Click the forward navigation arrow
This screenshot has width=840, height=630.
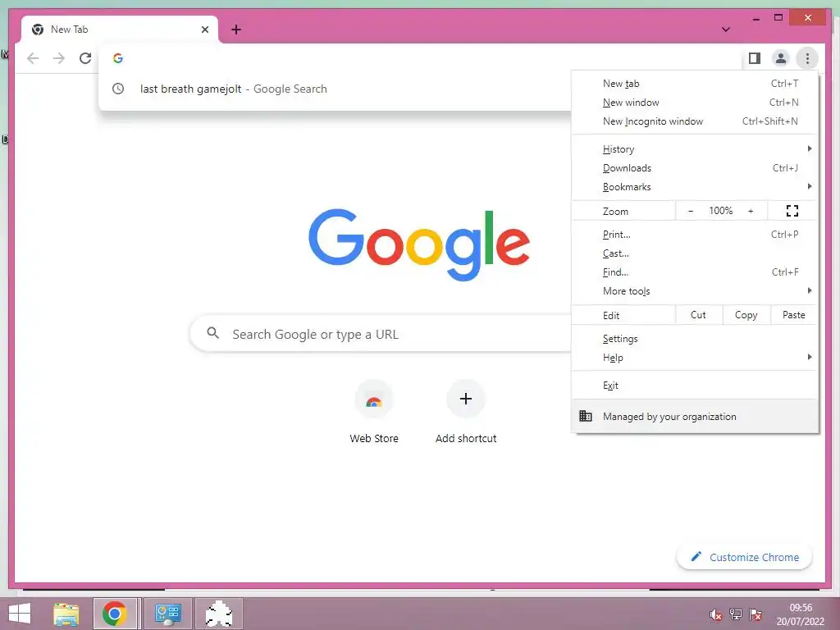59,58
